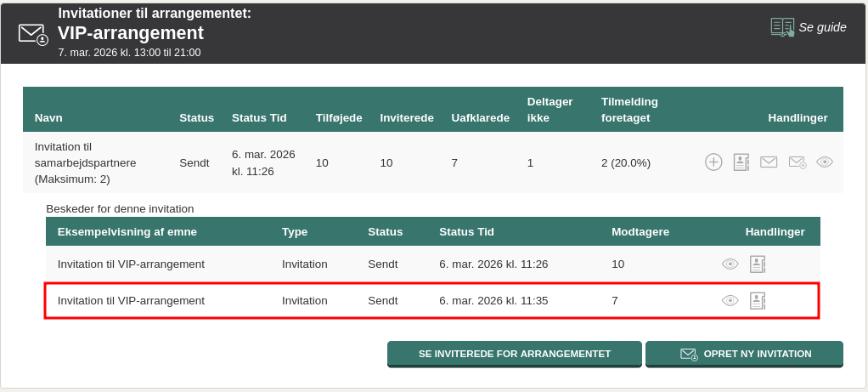
Task: Click the envelope icon on Opret ny invitation
Action: tap(689, 354)
